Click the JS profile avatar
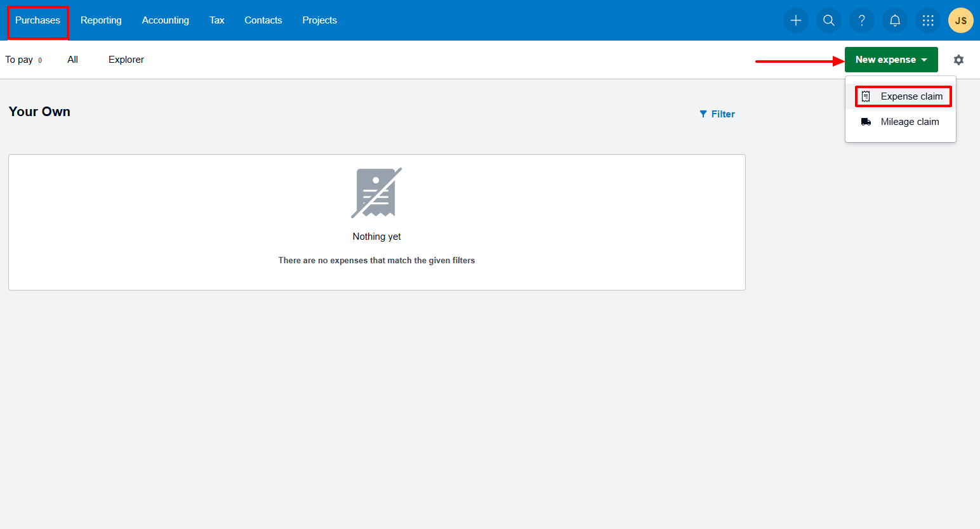The width and height of the screenshot is (980, 529). tap(960, 20)
